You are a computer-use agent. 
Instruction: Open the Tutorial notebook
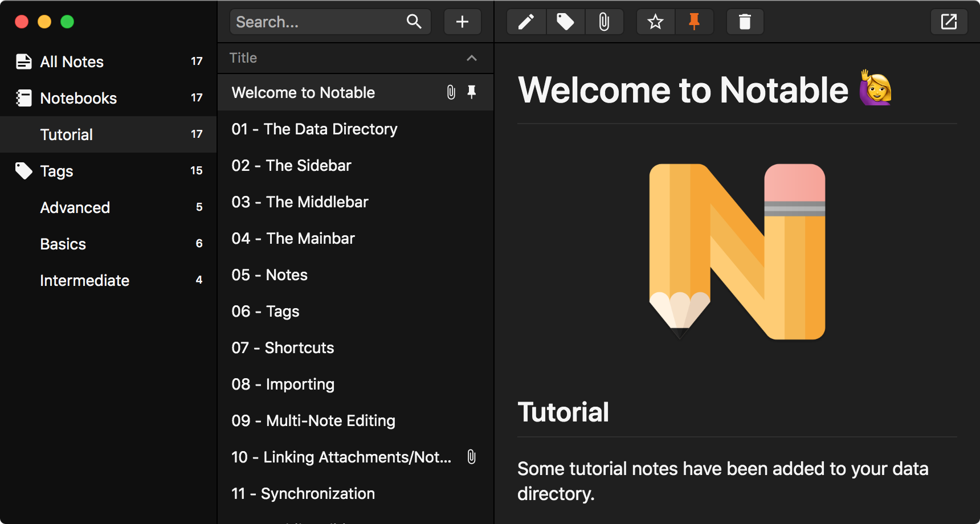point(108,134)
